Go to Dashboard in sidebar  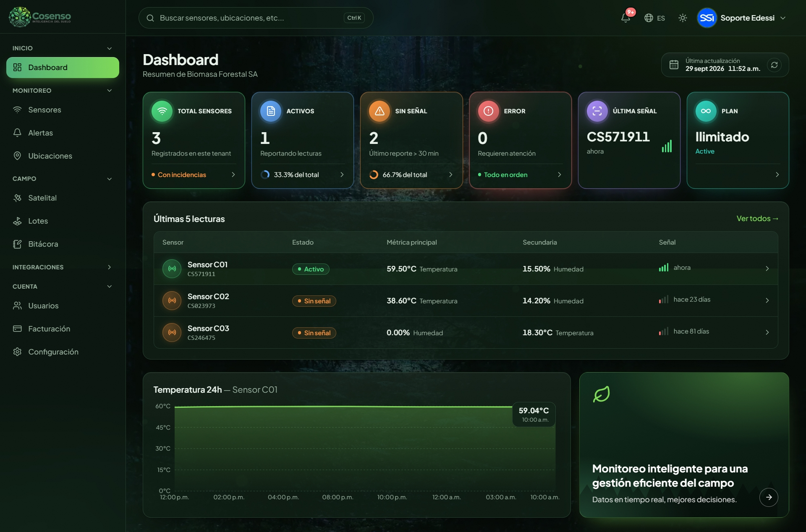[63, 68]
